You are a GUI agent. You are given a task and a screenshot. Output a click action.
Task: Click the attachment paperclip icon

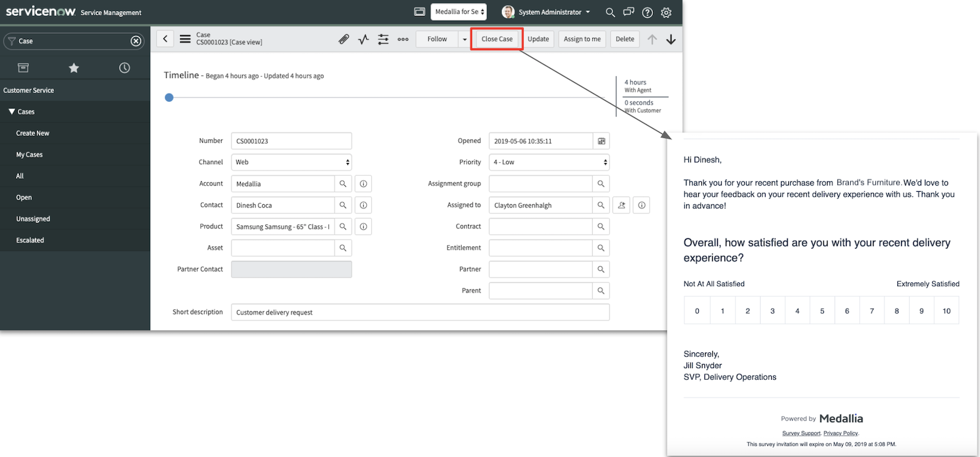(x=344, y=39)
